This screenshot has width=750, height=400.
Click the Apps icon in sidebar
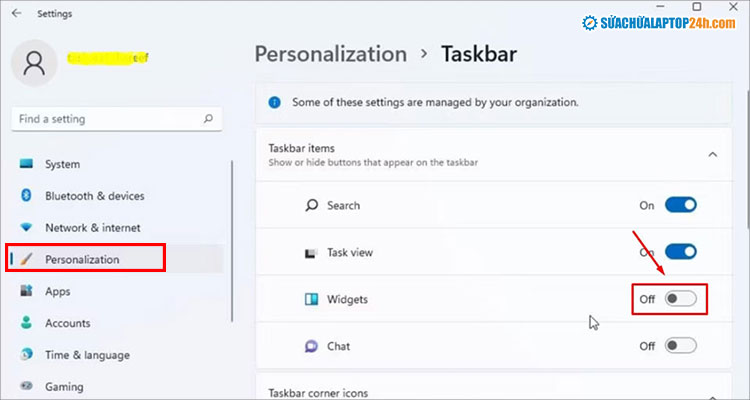coord(26,291)
